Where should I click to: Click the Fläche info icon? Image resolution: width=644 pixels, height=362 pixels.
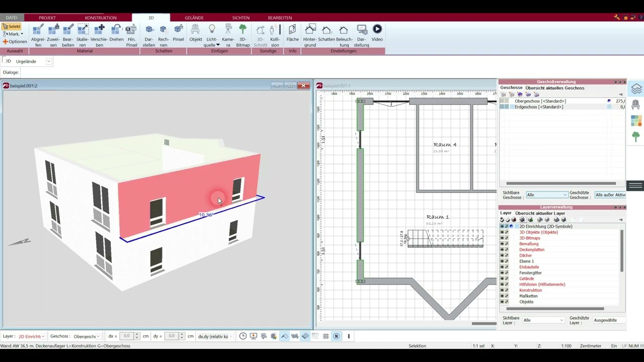pos(292,33)
